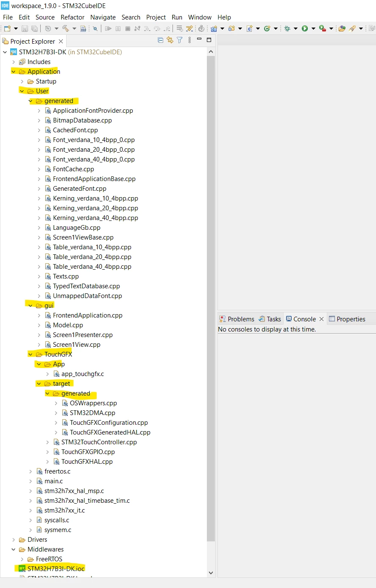Select freertos.c in the project tree
Screen dimensions: 376x588
[x=57, y=471]
